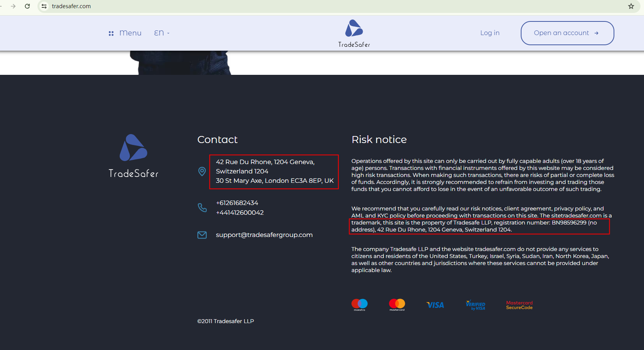Click the Open an account button
Viewport: 644px width, 350px height.
(567, 33)
